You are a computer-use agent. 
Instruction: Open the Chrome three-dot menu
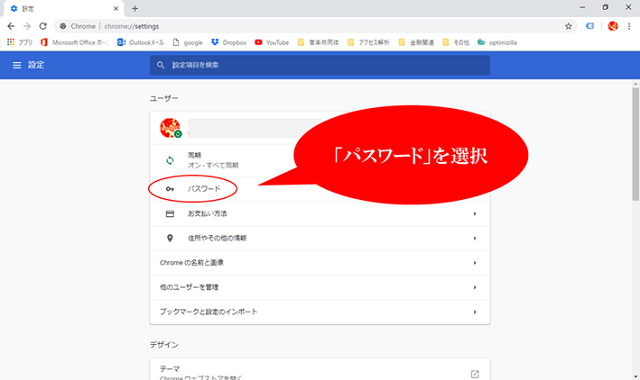coord(629,26)
